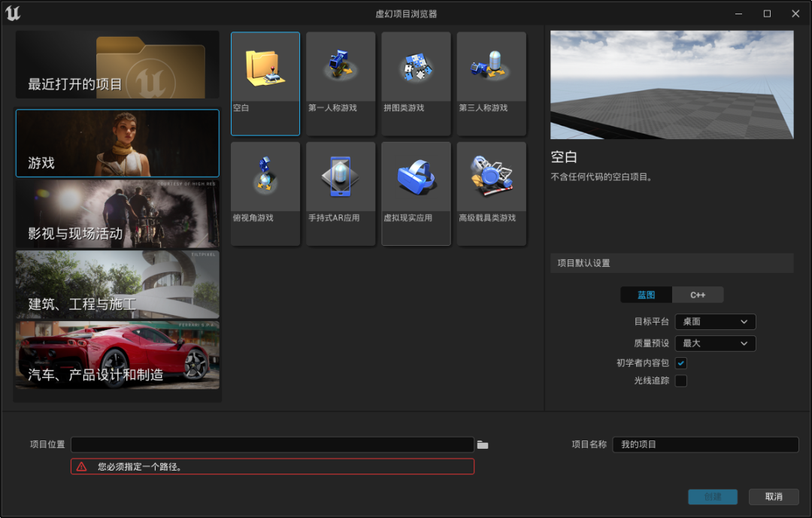Click the 取消 cancel button

pos(774,497)
